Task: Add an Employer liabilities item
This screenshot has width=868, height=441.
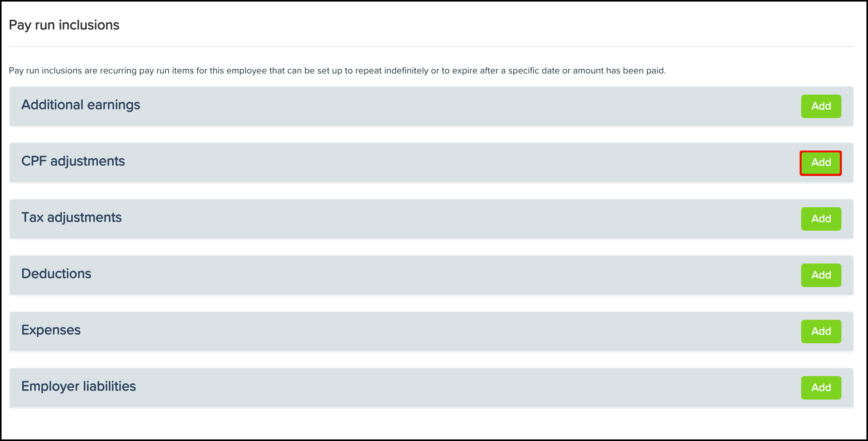Action: pyautogui.click(x=821, y=388)
